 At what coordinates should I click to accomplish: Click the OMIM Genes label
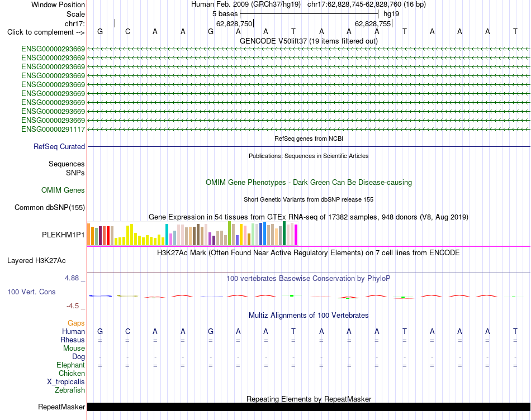point(63,190)
